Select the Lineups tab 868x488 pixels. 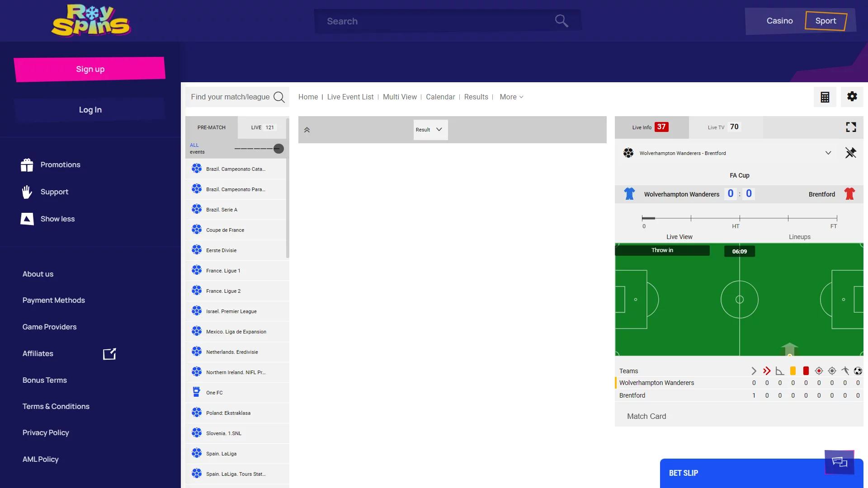(x=799, y=237)
